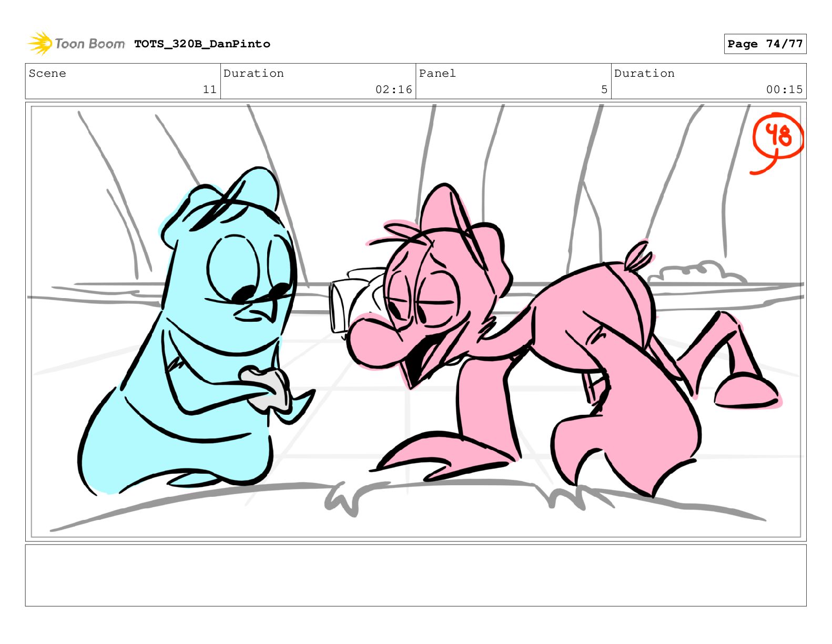Click scene duration value 02:16
The image size is (832, 644).
coord(393,90)
